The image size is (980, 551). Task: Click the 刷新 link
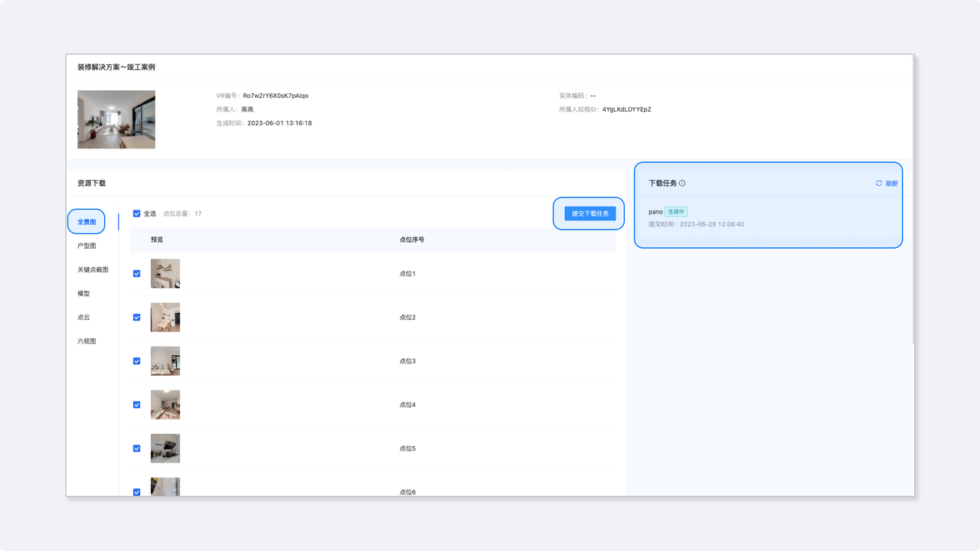pos(892,184)
